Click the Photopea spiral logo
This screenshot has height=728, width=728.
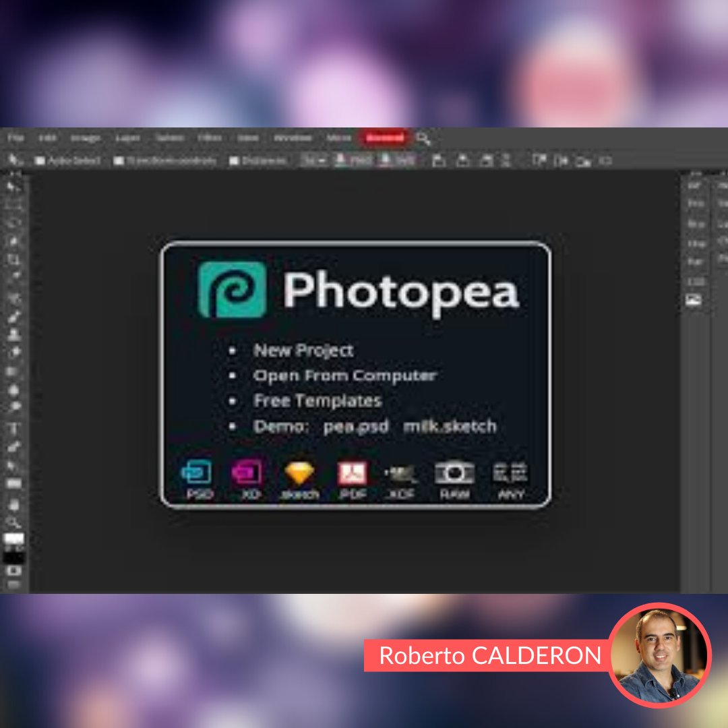pos(232,290)
